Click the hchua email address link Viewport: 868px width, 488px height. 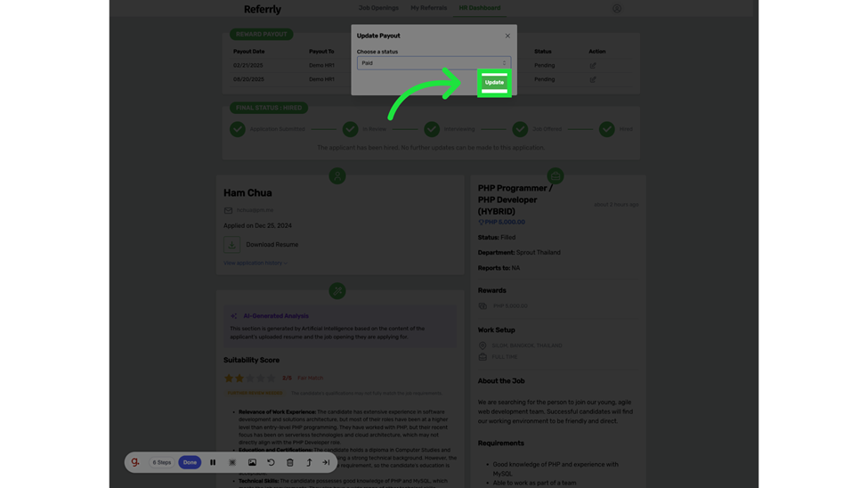(x=255, y=210)
